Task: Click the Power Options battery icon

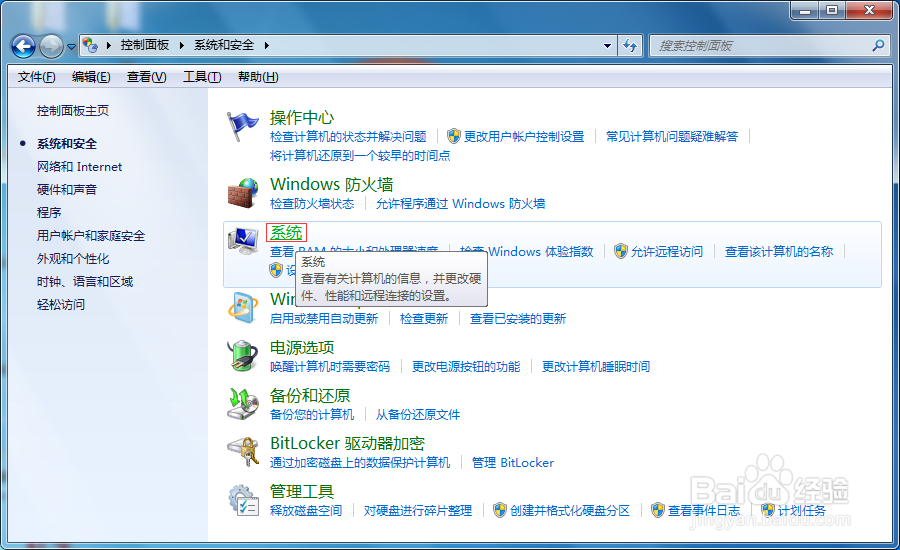Action: [x=243, y=355]
